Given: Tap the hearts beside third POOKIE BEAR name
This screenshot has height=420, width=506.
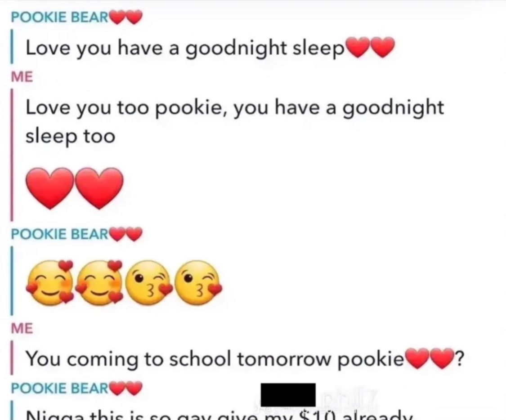Looking at the screenshot, I should coord(126,389).
